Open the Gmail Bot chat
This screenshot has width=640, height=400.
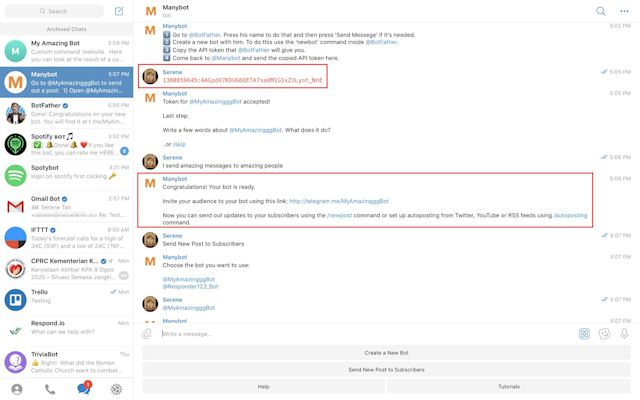67,207
